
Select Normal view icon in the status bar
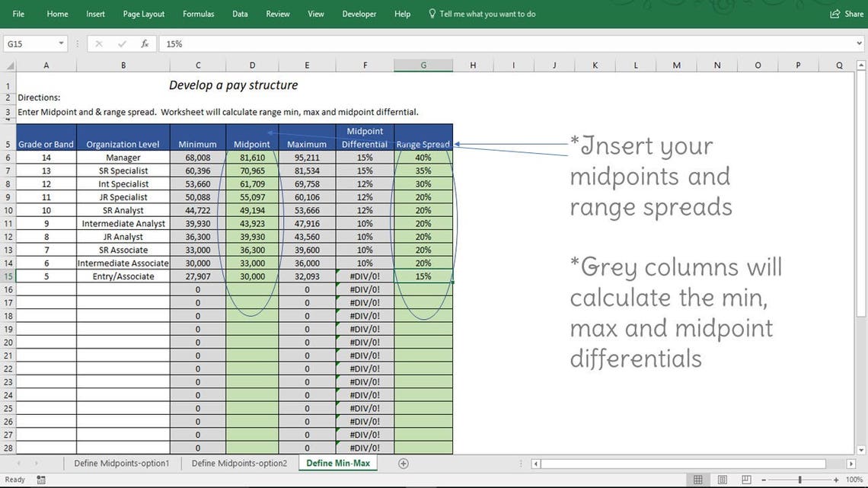697,480
